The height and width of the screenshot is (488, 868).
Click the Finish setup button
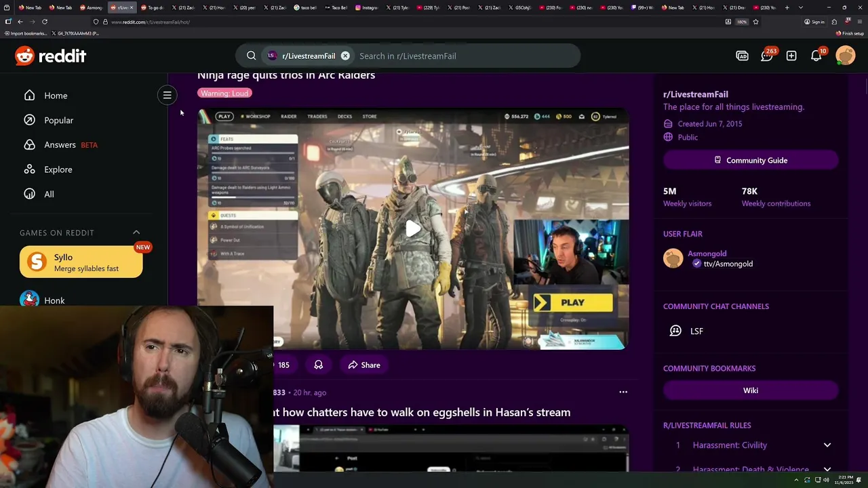pyautogui.click(x=850, y=33)
